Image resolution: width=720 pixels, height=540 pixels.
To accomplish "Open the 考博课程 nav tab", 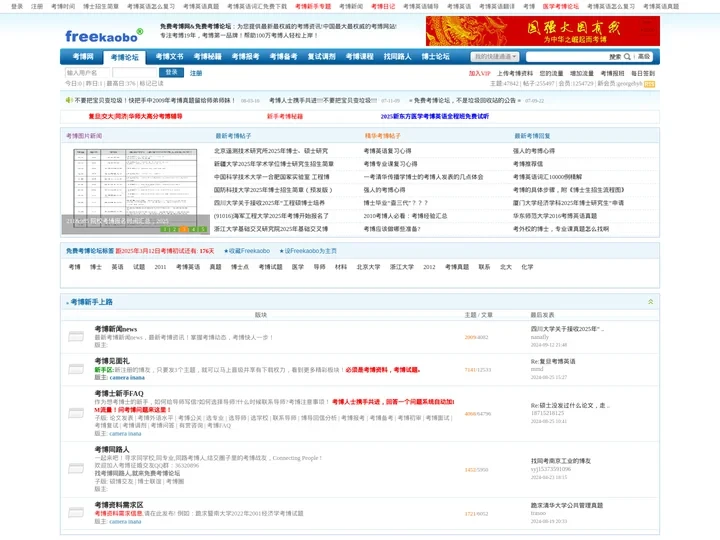I will 360,56.
